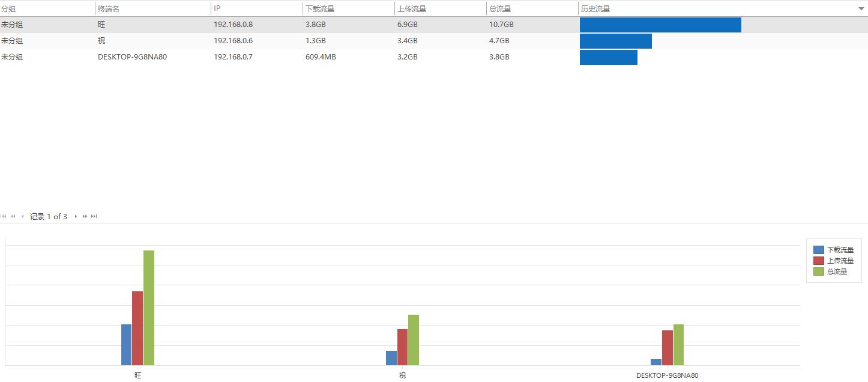Select history traffic bar for DESKTOP-9G8NA80
This screenshot has height=382, width=868.
click(x=609, y=57)
